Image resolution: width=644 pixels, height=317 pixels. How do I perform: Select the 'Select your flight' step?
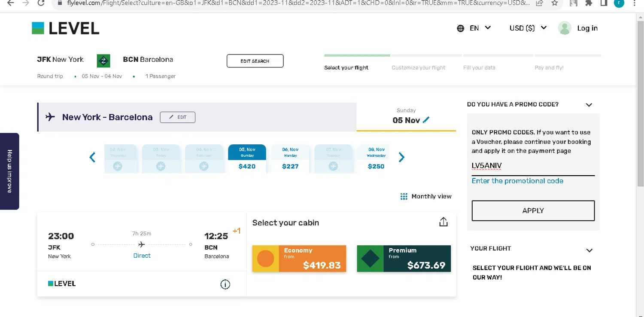point(346,67)
